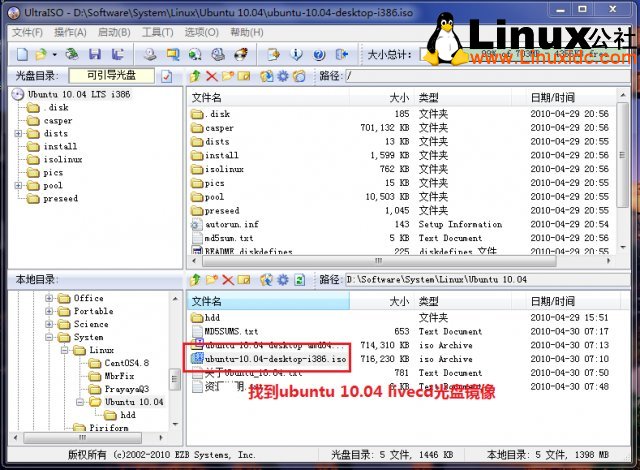
Task: Sort image files by 大小 column
Action: pos(382,98)
